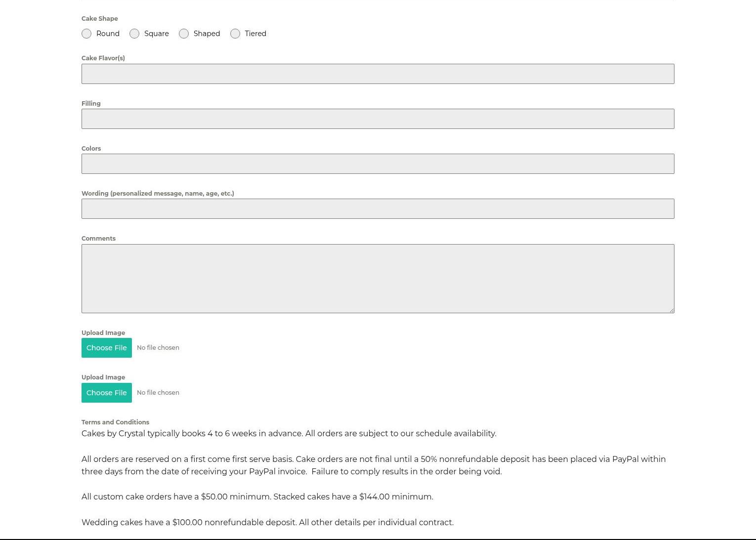This screenshot has height=540, width=756.
Task: Click the Comments box resize handle
Action: [672, 310]
